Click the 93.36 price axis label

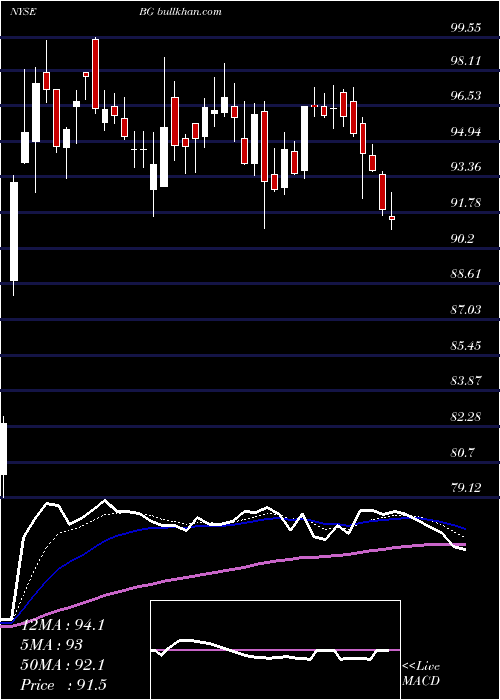(x=466, y=167)
